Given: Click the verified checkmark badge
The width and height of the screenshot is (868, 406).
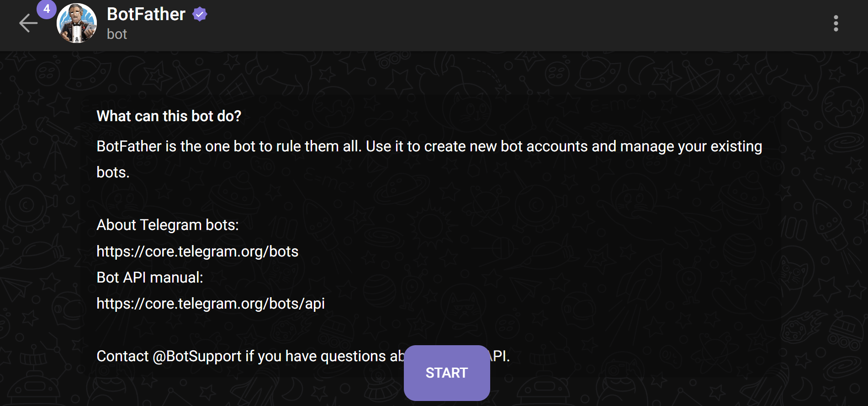Looking at the screenshot, I should [x=200, y=15].
